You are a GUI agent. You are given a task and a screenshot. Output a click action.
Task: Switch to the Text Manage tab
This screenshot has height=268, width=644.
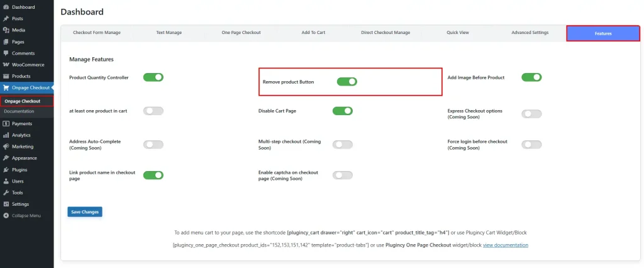(x=169, y=33)
